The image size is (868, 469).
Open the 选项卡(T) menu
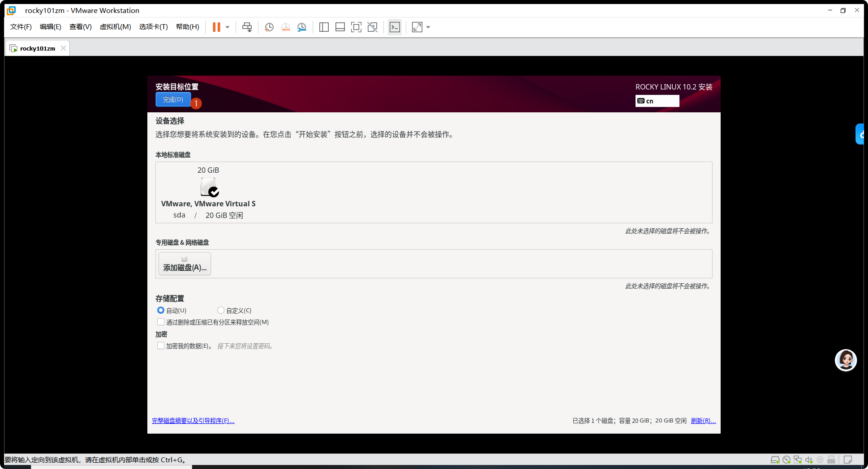click(x=154, y=27)
